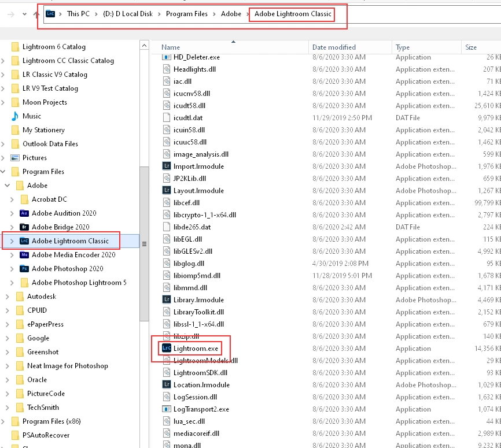Screen dimensions: 501x448
Task: Expand the Adobe Lightroom Classic tree node
Action: tap(12, 241)
